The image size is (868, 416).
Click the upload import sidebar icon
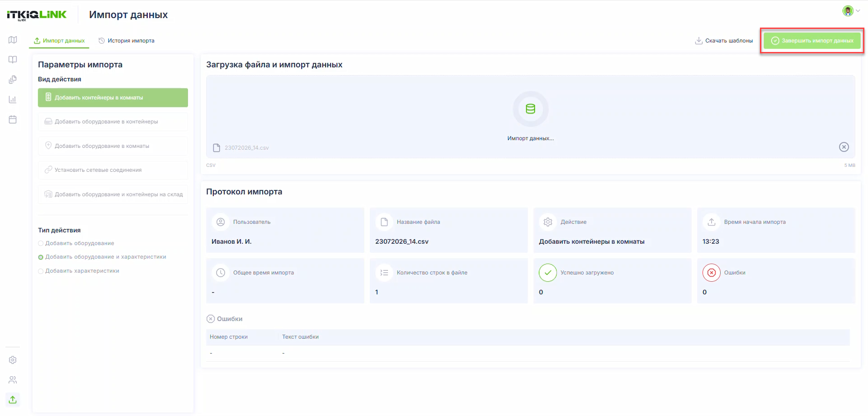click(13, 400)
